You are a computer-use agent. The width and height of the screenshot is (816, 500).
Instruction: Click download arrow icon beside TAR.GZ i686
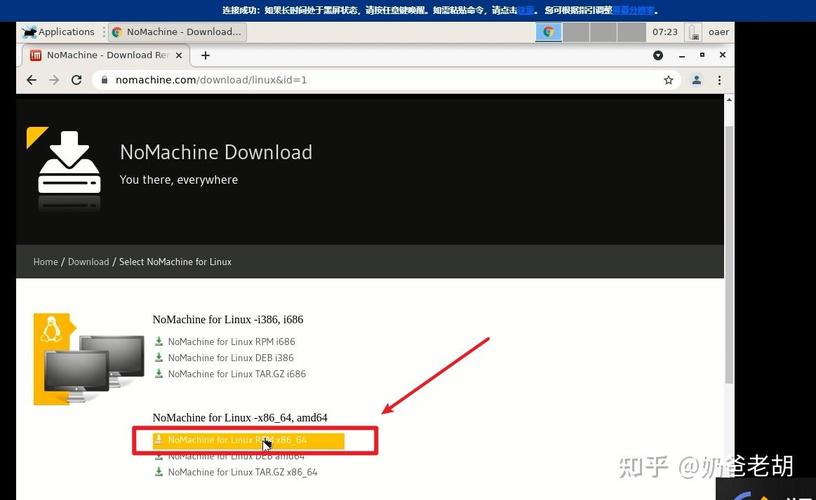click(159, 374)
